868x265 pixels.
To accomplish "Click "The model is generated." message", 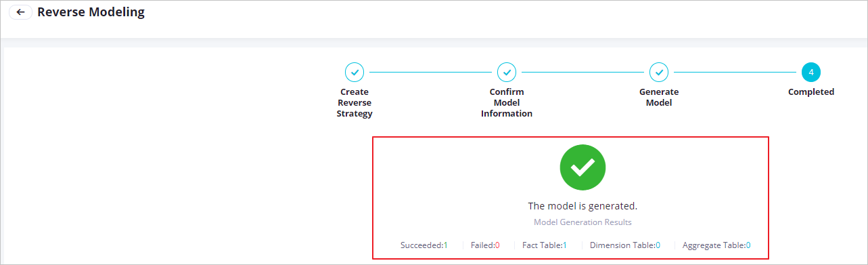I will pyautogui.click(x=583, y=205).
